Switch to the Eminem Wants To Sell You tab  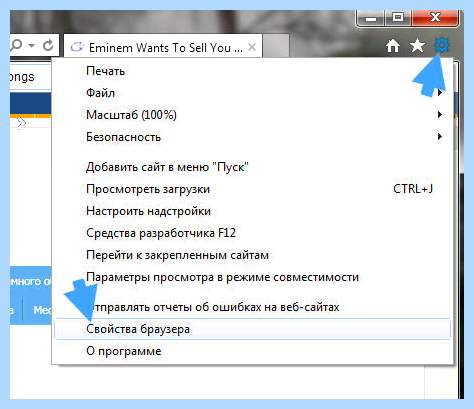[x=163, y=47]
